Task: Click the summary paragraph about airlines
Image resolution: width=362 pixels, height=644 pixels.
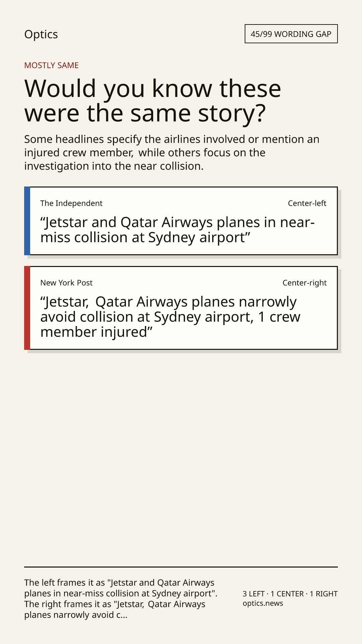Action: (x=172, y=153)
